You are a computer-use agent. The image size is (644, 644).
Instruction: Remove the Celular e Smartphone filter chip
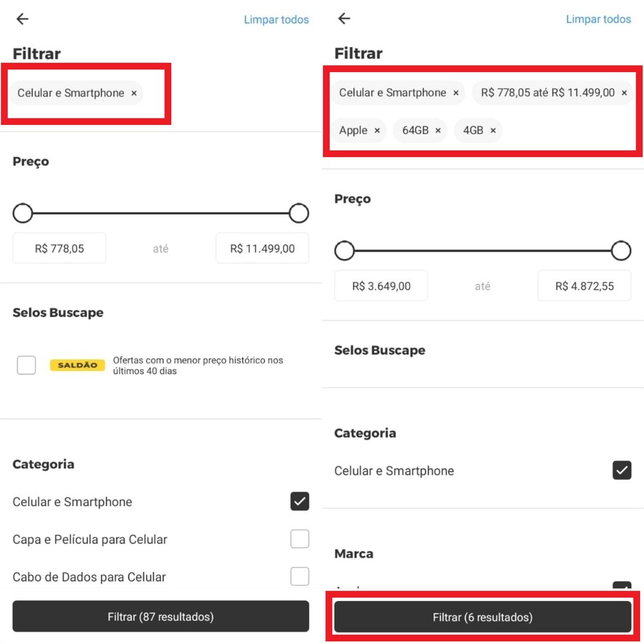pos(134,93)
